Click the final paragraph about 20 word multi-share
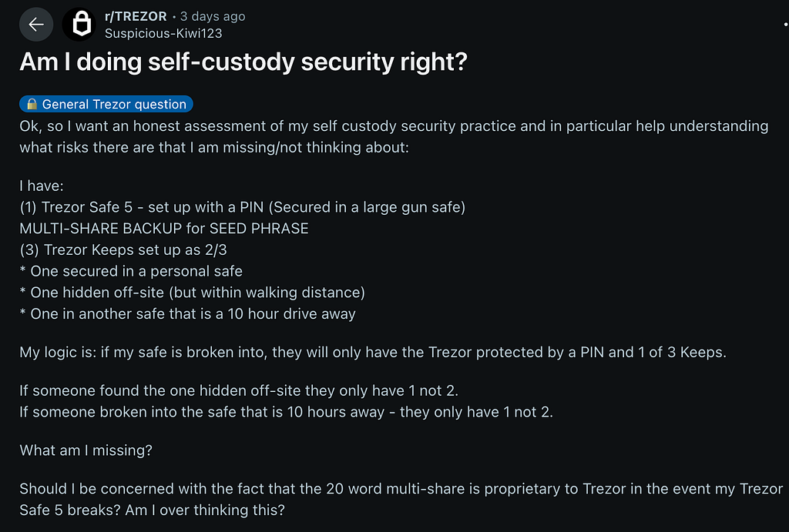The width and height of the screenshot is (789, 532). pos(401,500)
